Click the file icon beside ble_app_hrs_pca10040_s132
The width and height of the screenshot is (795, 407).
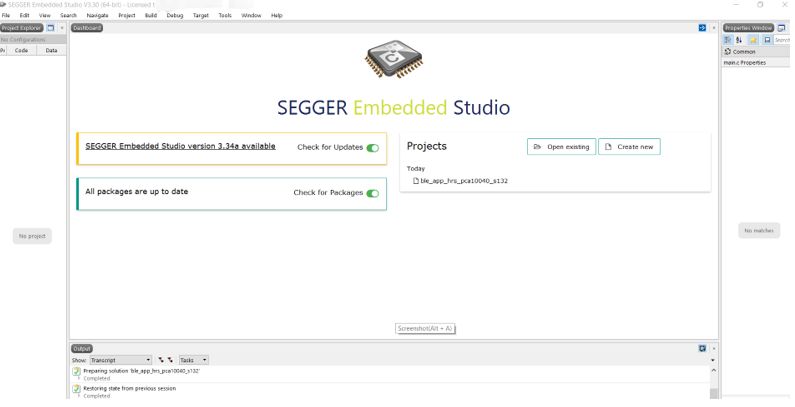(415, 180)
